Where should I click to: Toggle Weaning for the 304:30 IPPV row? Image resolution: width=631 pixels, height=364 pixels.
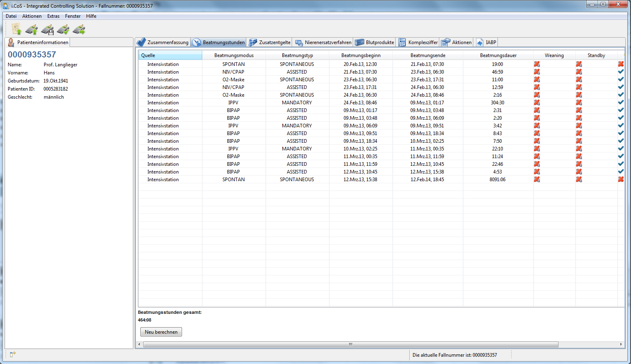537,103
